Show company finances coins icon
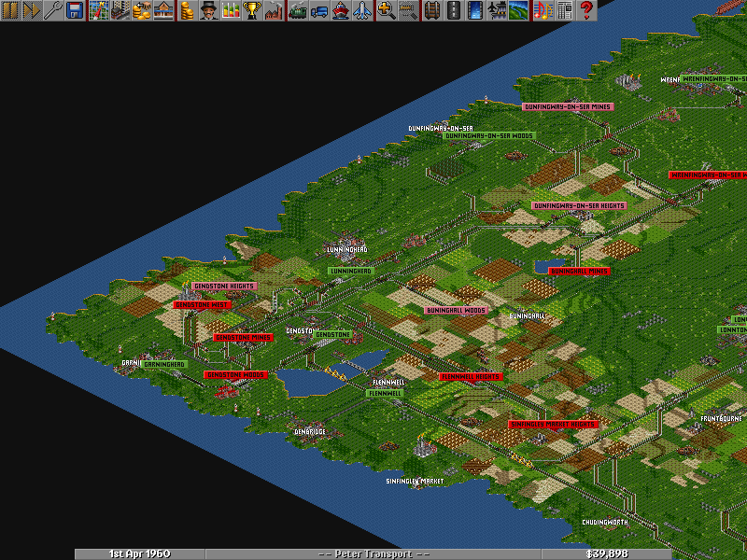Screen dimensions: 747x560 point(188,10)
